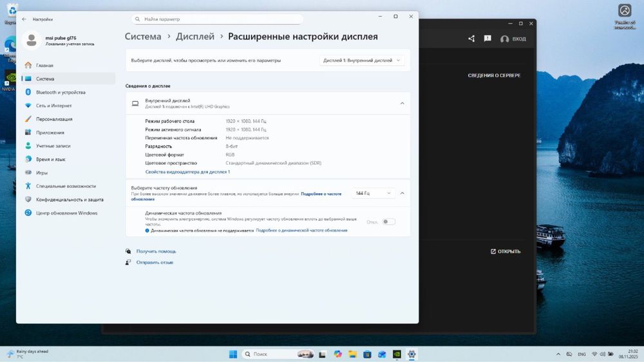Click 'Стандартный динамический диапазон (SDR)' text
Screen dimensions: 644x362
pyautogui.click(x=274, y=163)
